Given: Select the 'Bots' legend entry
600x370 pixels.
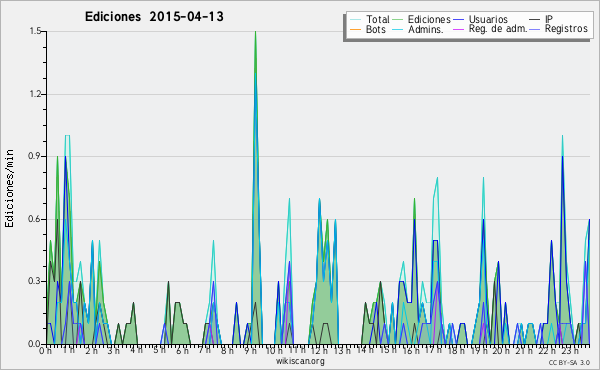Looking at the screenshot, I should 375,29.
